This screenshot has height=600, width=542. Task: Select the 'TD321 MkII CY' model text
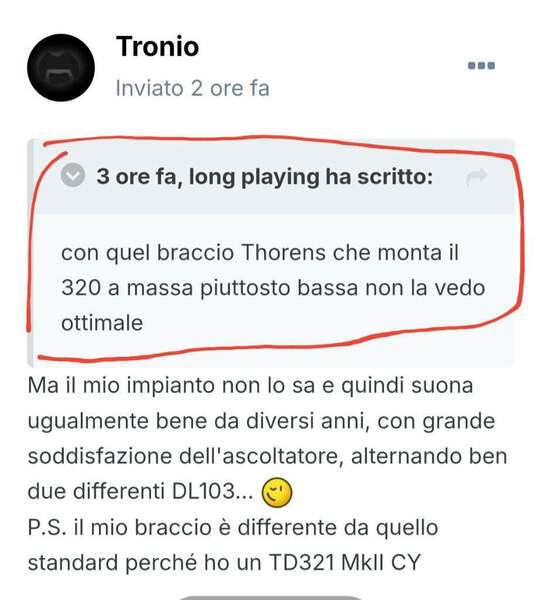coord(345,562)
